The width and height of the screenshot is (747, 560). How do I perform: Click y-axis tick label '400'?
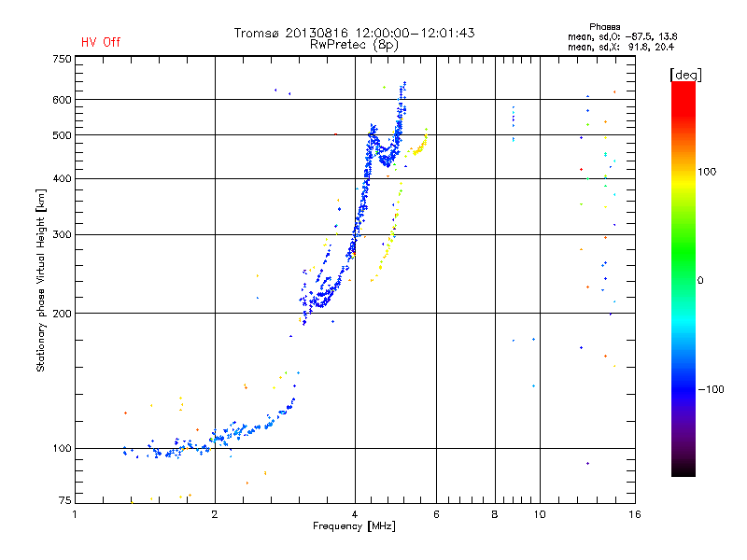[x=62, y=178]
